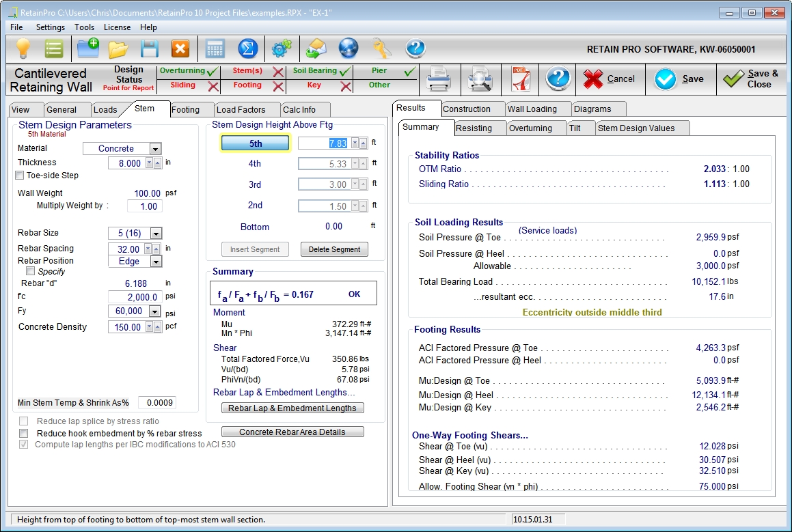Switch to the Wall Loading tab

click(537, 109)
